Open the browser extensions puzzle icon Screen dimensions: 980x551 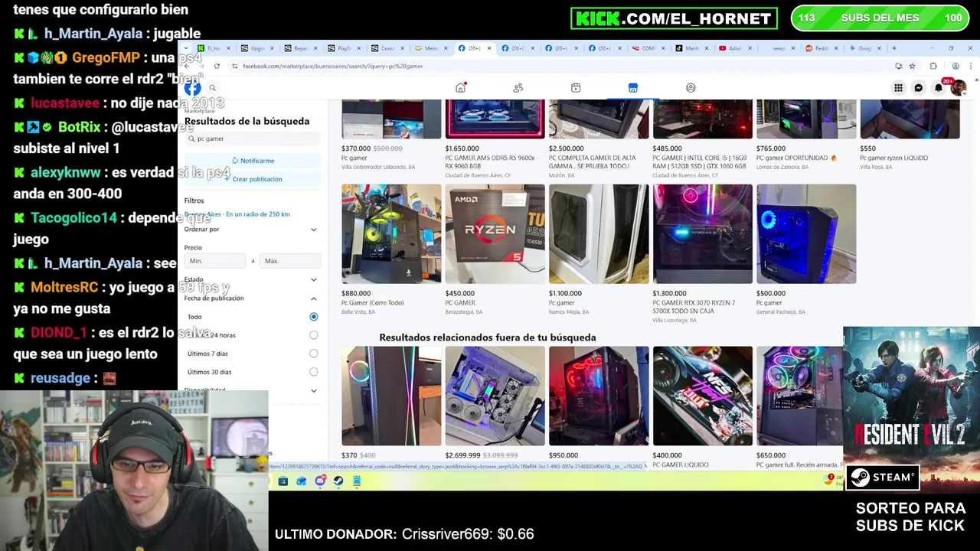click(933, 66)
